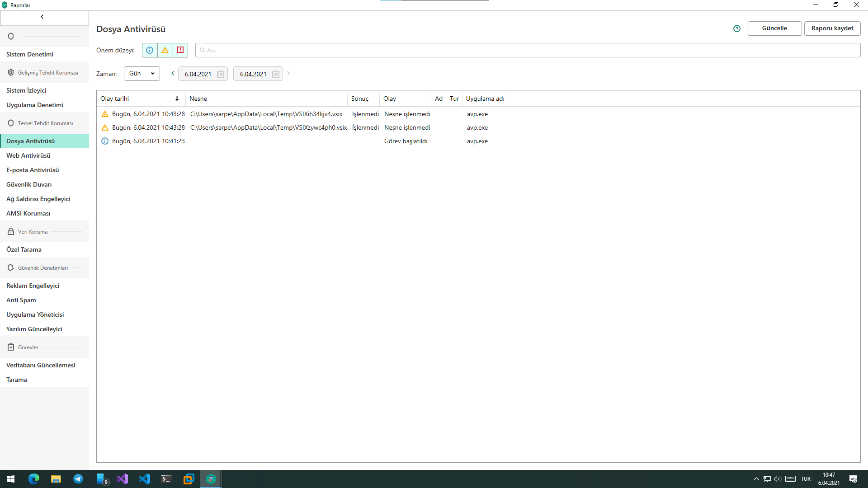Image resolution: width=868 pixels, height=488 pixels.
Task: Toggle the informational severity filter icon
Action: 150,50
